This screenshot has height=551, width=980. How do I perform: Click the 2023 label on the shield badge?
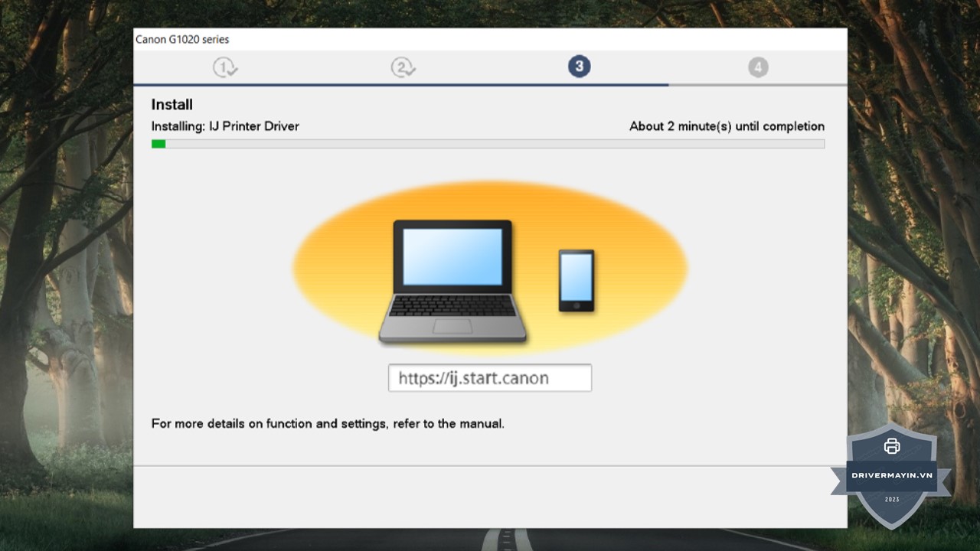pyautogui.click(x=892, y=500)
